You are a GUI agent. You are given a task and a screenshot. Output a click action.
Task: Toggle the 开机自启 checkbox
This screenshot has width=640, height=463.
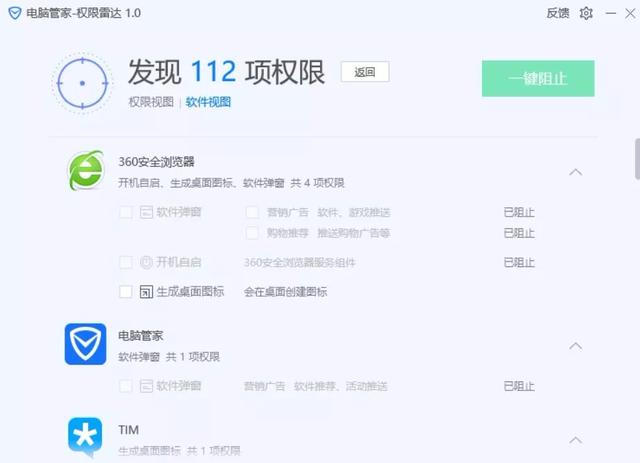[126, 262]
